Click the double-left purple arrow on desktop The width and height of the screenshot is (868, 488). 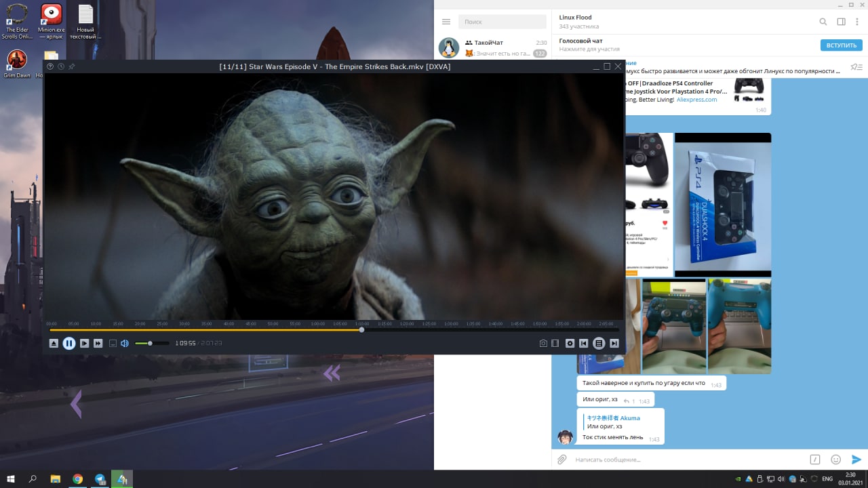pyautogui.click(x=332, y=373)
